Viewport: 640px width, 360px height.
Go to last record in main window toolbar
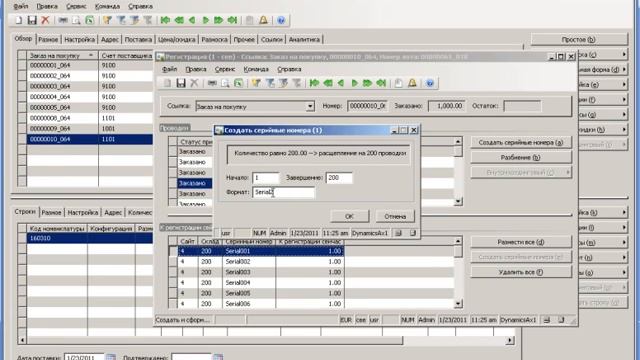point(232,20)
